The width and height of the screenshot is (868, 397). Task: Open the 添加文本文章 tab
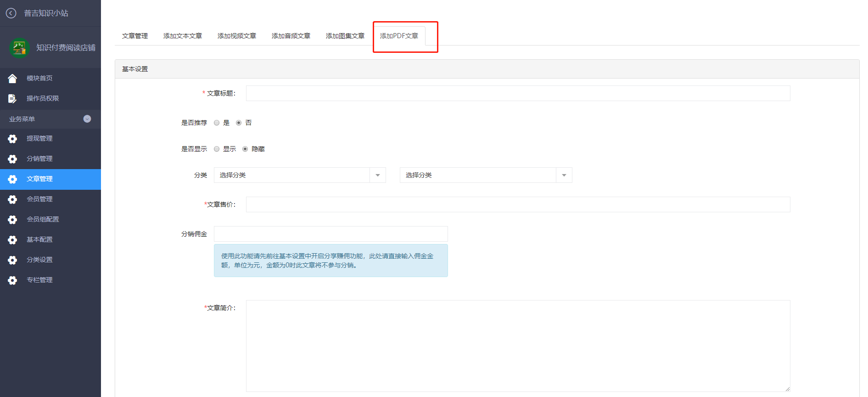point(183,36)
